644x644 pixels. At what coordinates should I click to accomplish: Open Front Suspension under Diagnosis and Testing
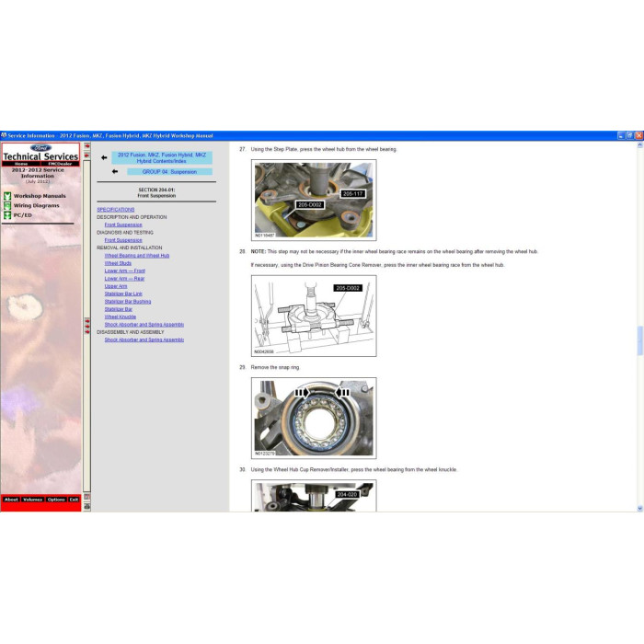click(123, 240)
